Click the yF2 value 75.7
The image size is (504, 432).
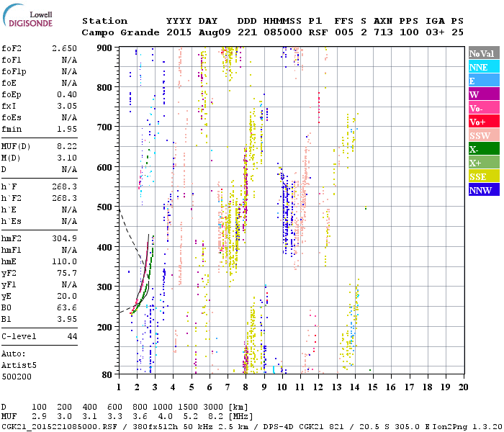(67, 273)
